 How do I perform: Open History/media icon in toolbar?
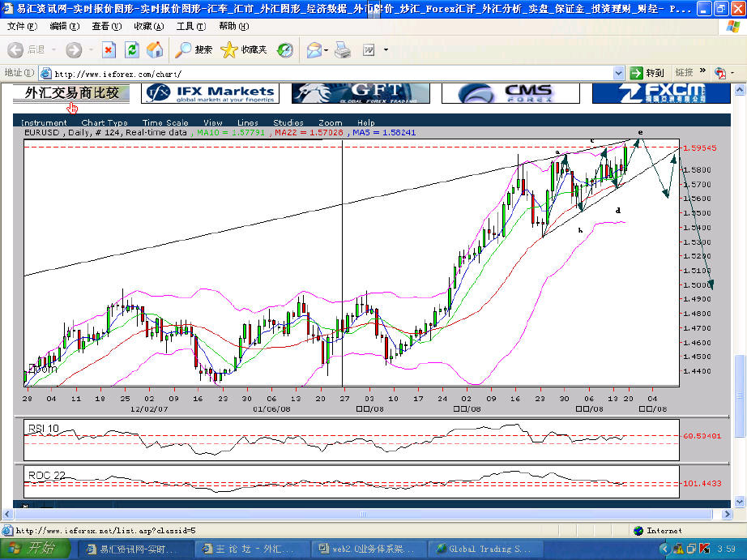(285, 49)
